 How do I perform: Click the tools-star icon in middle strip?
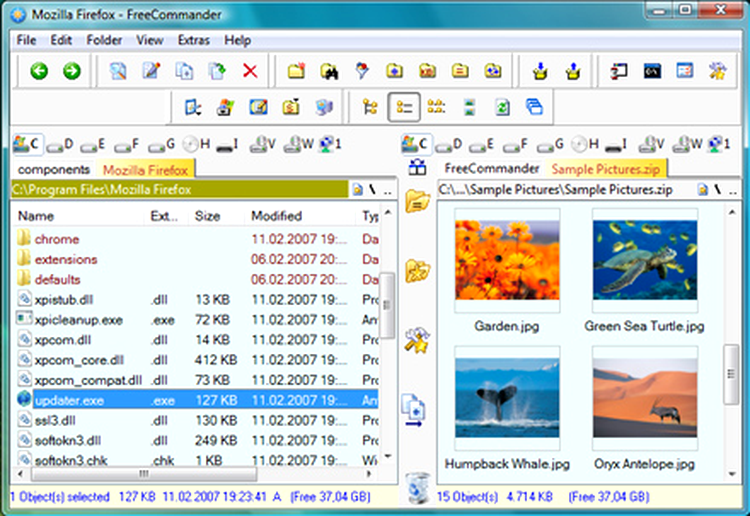[417, 340]
